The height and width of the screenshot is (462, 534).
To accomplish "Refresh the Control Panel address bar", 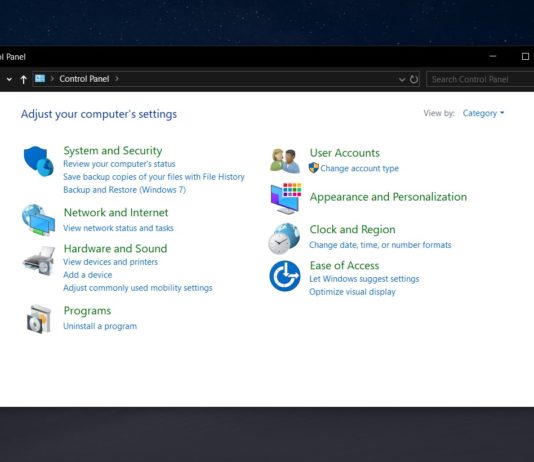I will (414, 79).
